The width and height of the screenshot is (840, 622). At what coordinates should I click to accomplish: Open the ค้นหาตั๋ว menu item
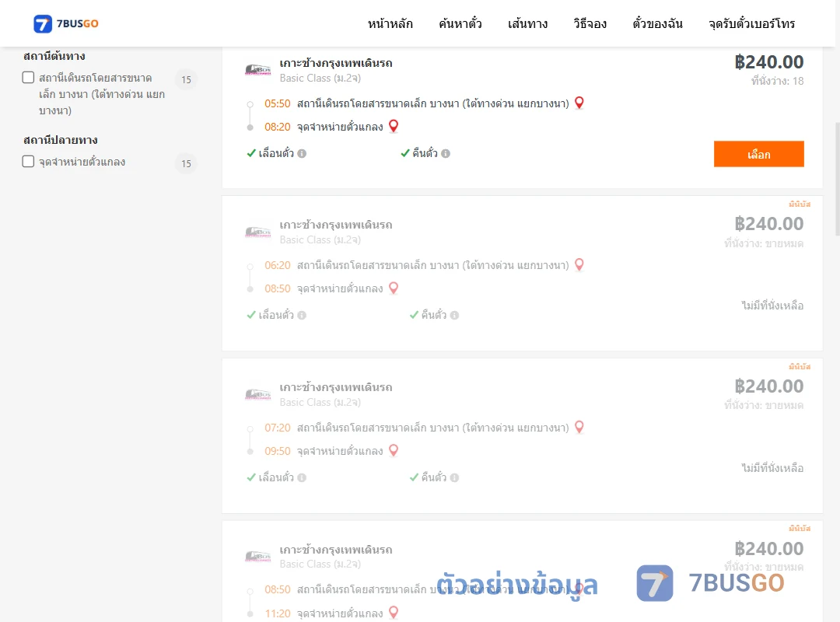[460, 23]
